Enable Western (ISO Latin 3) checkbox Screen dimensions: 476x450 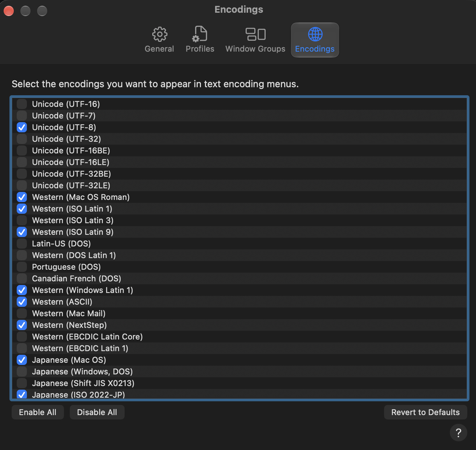click(x=22, y=220)
